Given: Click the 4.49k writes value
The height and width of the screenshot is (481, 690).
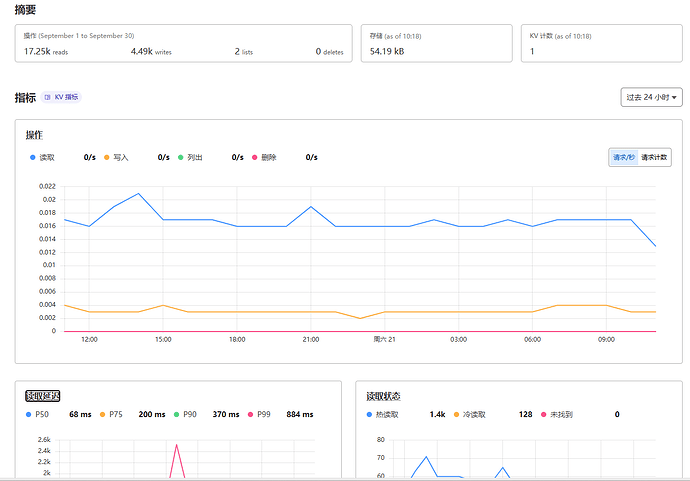Looking at the screenshot, I should click(151, 51).
